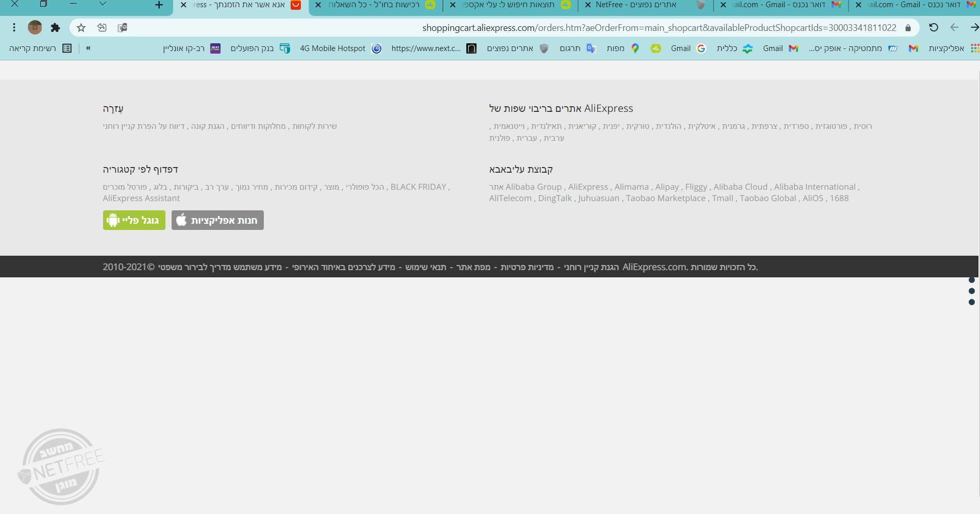Screen dimensions: 980x514
Task: Open the שירות לקוחות help link
Action: [314, 126]
